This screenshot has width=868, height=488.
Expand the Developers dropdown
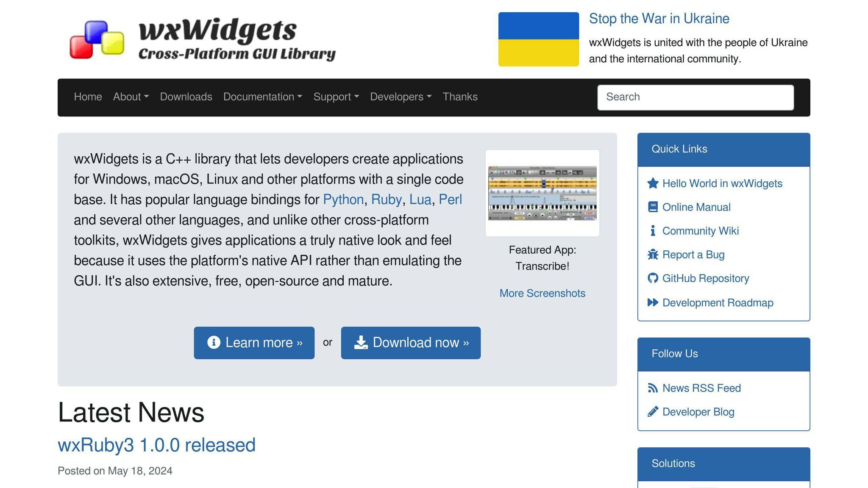(x=400, y=97)
